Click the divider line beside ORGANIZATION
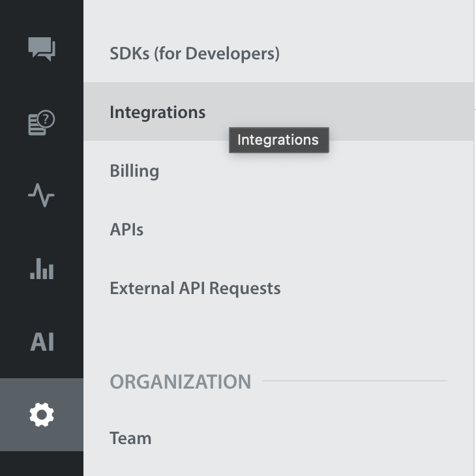The height and width of the screenshot is (476, 476). coord(354,381)
